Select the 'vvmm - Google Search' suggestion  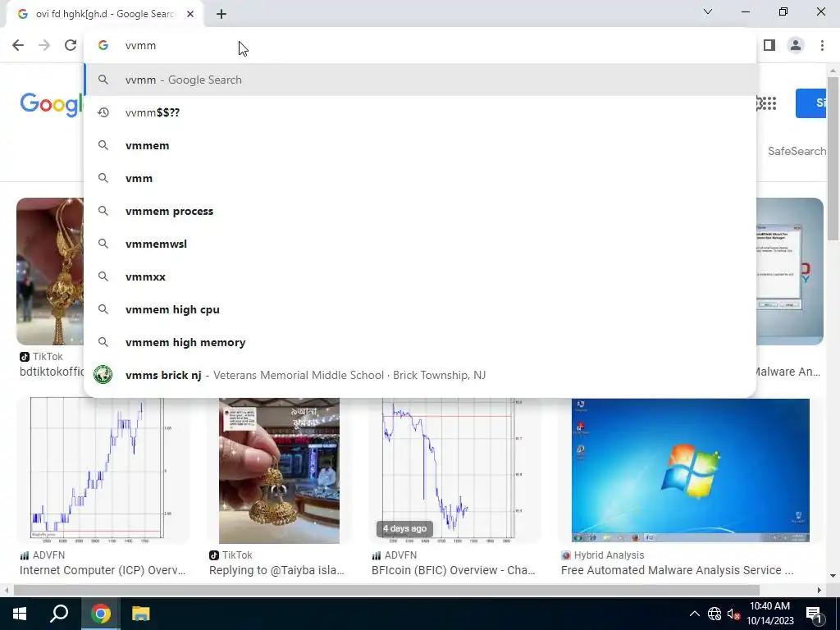pyautogui.click(x=421, y=80)
